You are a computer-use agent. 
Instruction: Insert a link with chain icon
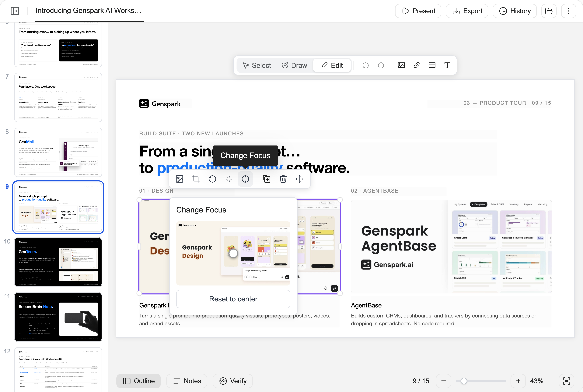[x=417, y=65]
